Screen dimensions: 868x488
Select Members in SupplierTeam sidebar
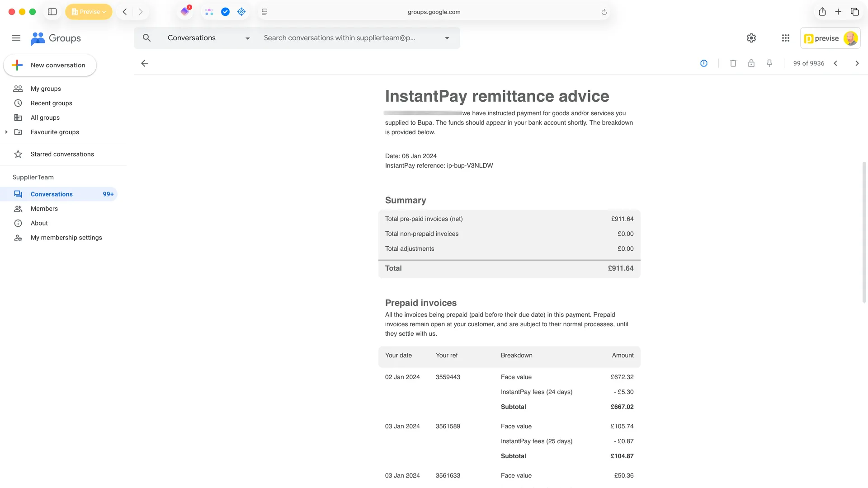click(44, 209)
